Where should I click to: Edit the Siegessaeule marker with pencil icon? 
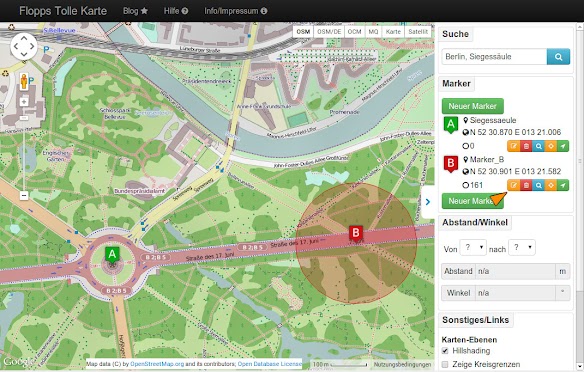[513, 146]
